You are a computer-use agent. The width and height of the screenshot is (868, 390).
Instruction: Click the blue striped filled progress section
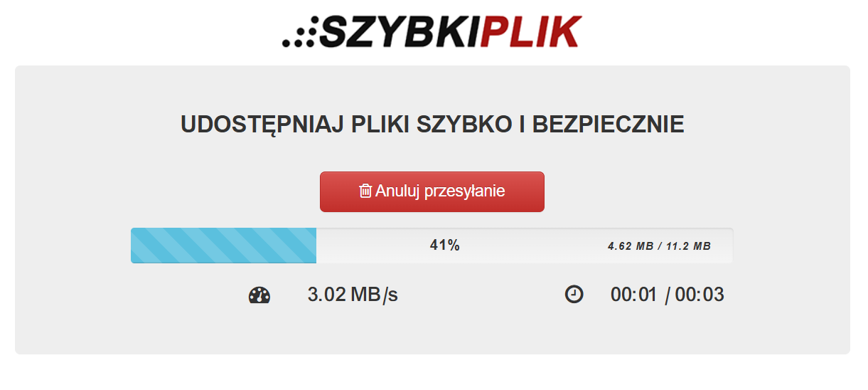(x=223, y=246)
